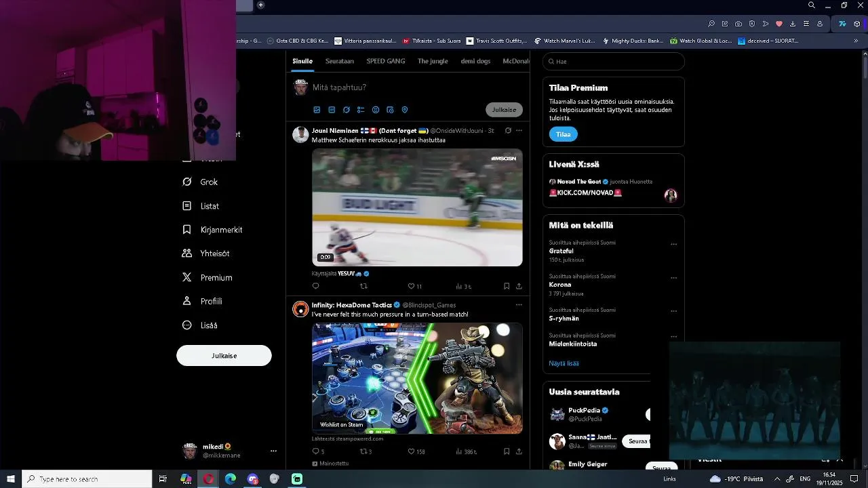Image resolution: width=868 pixels, height=488 pixels.
Task: Open the SPEED GANG tab
Action: pos(386,61)
